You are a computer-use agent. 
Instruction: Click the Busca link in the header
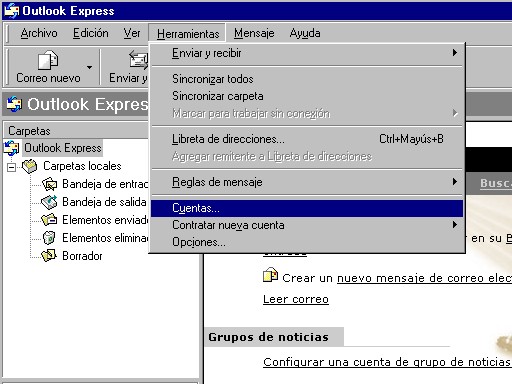tap(496, 183)
